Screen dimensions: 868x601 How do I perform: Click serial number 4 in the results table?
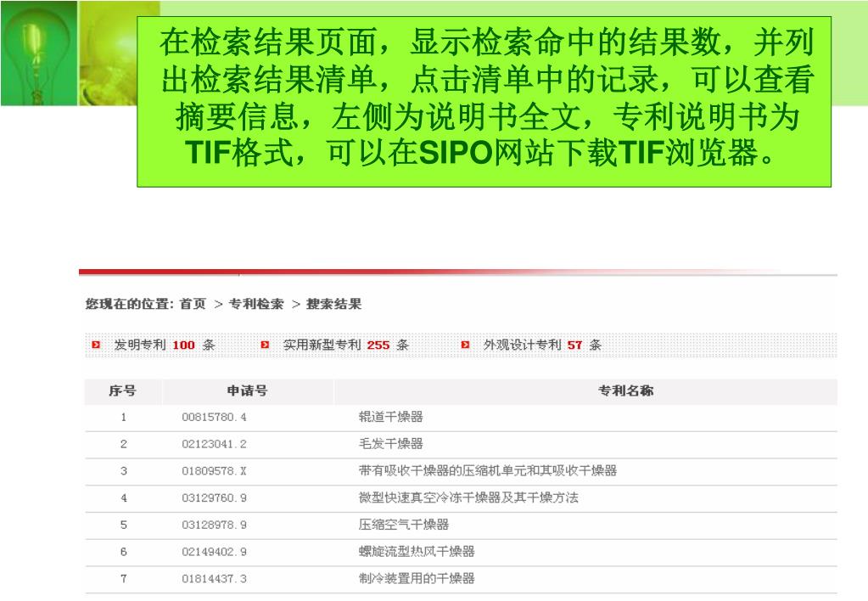(123, 498)
